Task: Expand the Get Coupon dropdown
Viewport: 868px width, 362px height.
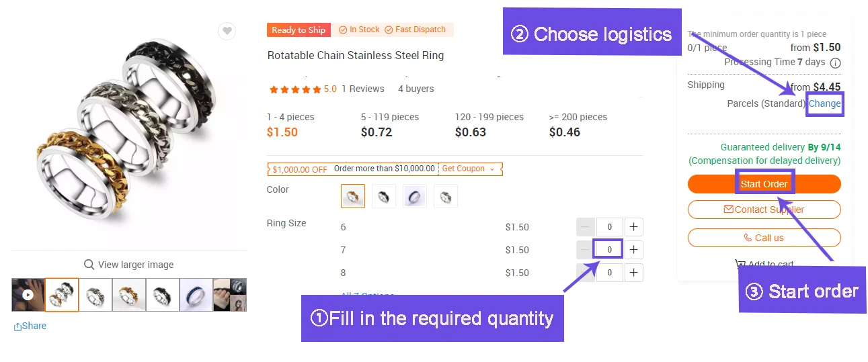Action: [468, 169]
